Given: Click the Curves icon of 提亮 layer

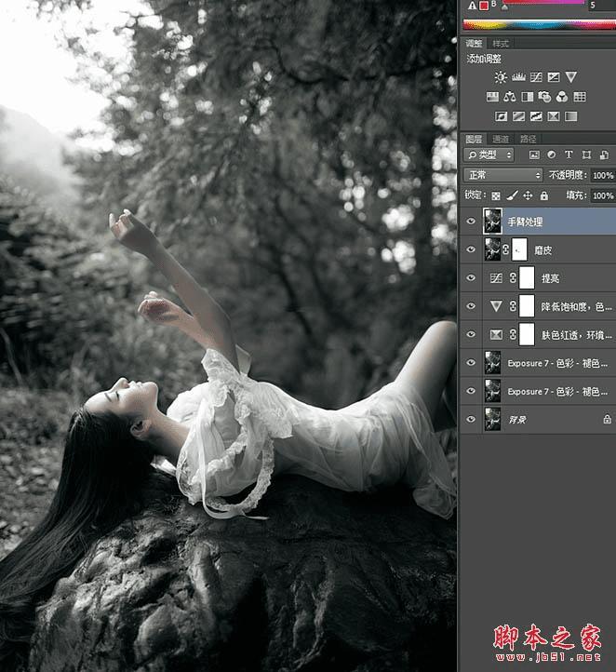Looking at the screenshot, I should 496,278.
